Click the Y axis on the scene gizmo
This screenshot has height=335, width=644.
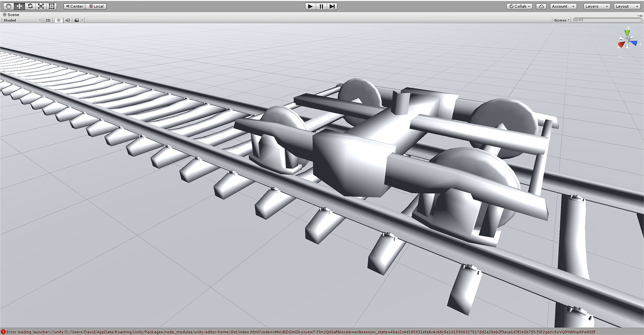click(x=627, y=33)
